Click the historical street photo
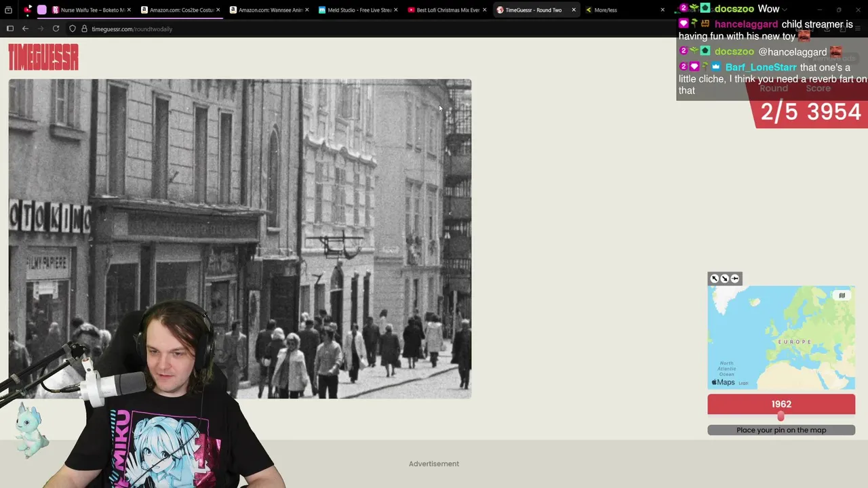The height and width of the screenshot is (488, 868). tap(240, 239)
